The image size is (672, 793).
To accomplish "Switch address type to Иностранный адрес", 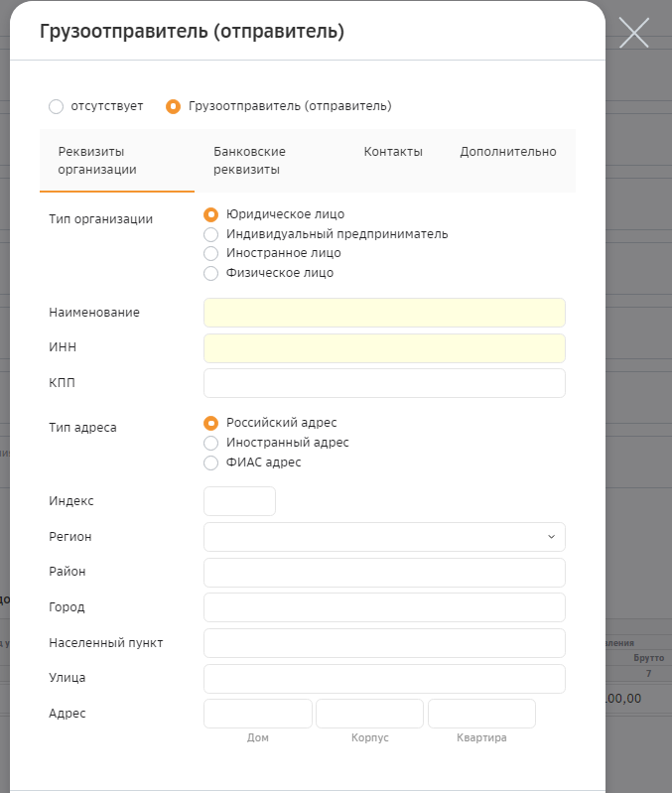I will tap(210, 443).
